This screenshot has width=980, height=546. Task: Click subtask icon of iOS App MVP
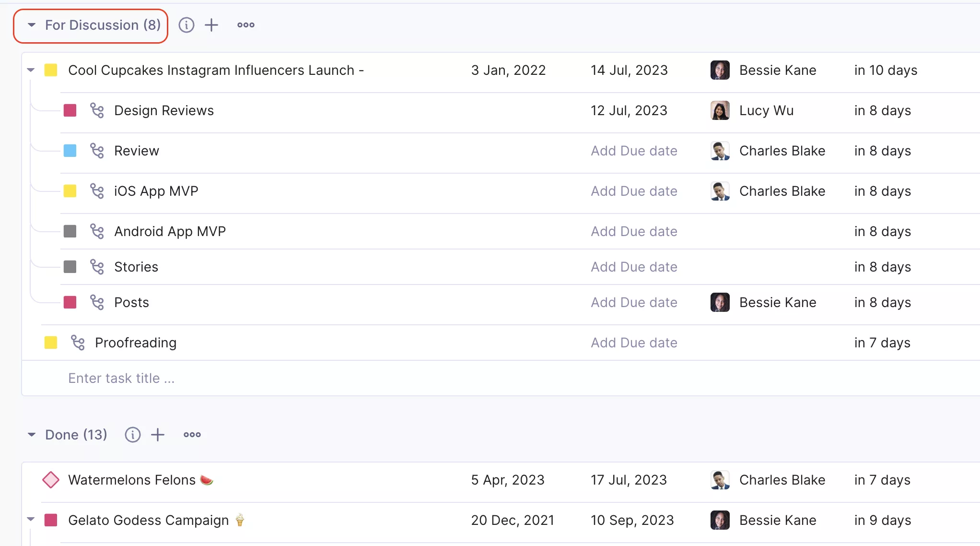(97, 191)
